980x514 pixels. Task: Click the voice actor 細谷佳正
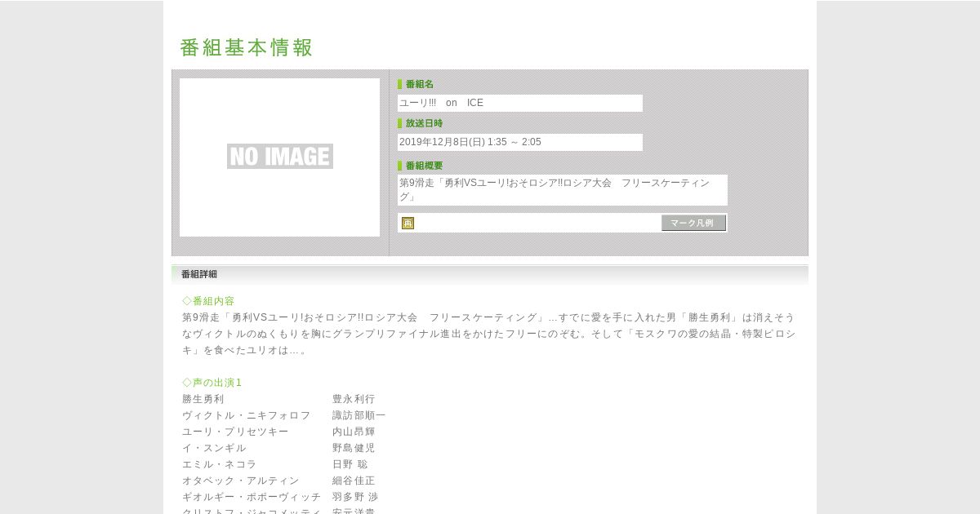click(354, 481)
